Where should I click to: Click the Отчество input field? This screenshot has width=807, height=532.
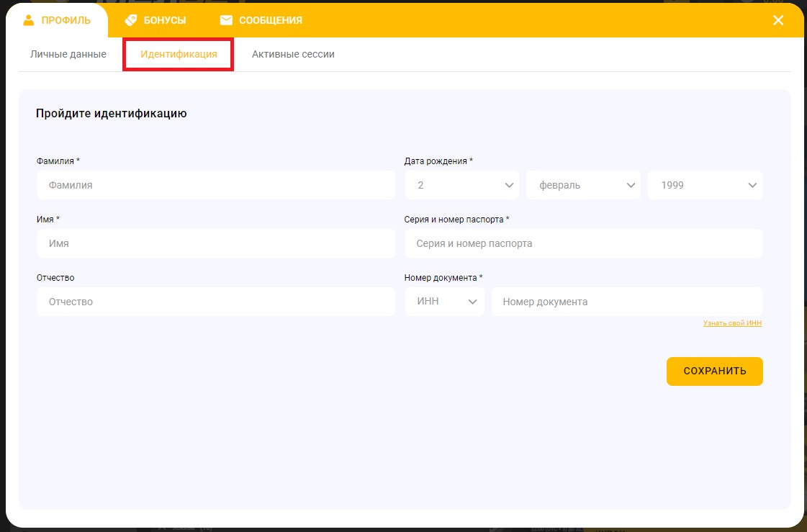pos(216,302)
